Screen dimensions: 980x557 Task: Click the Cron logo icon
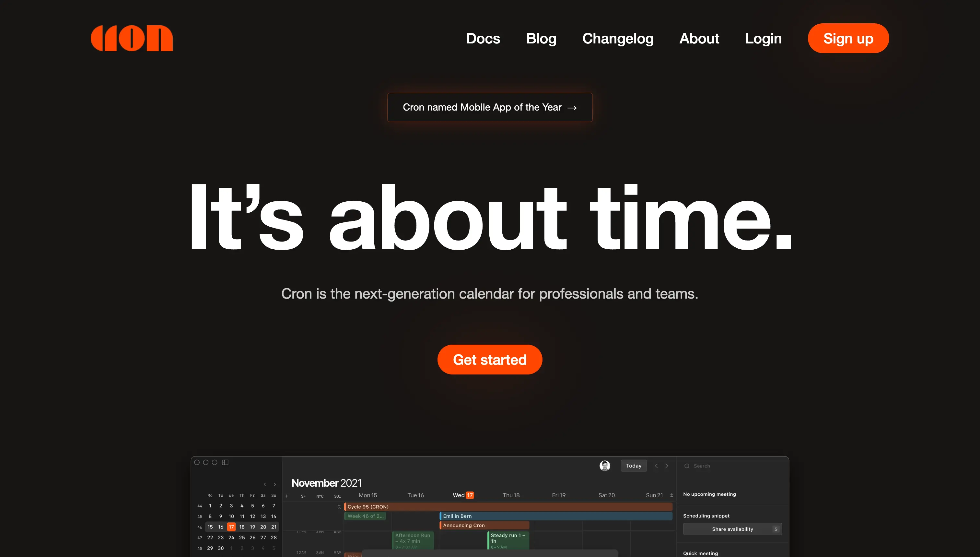132,38
